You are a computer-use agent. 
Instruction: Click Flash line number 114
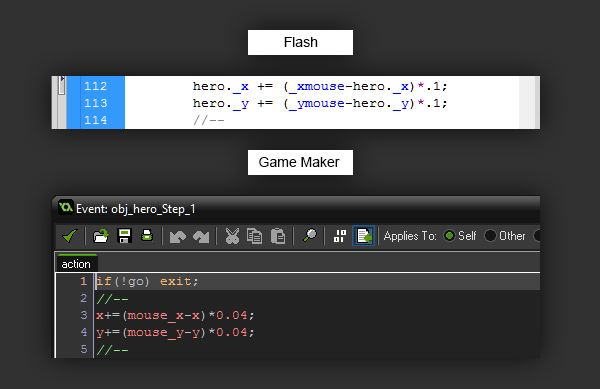click(x=96, y=120)
